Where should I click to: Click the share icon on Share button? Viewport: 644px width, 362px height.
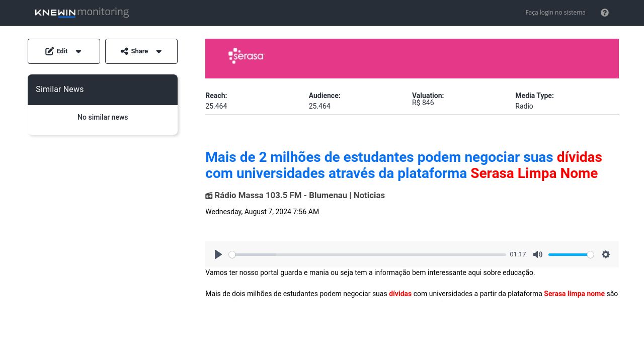click(x=124, y=51)
